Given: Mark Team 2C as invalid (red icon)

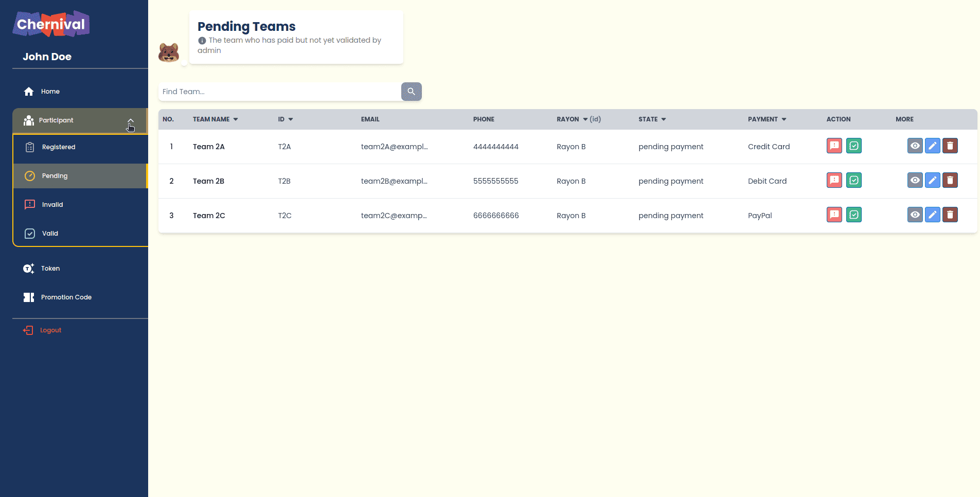Looking at the screenshot, I should point(834,215).
